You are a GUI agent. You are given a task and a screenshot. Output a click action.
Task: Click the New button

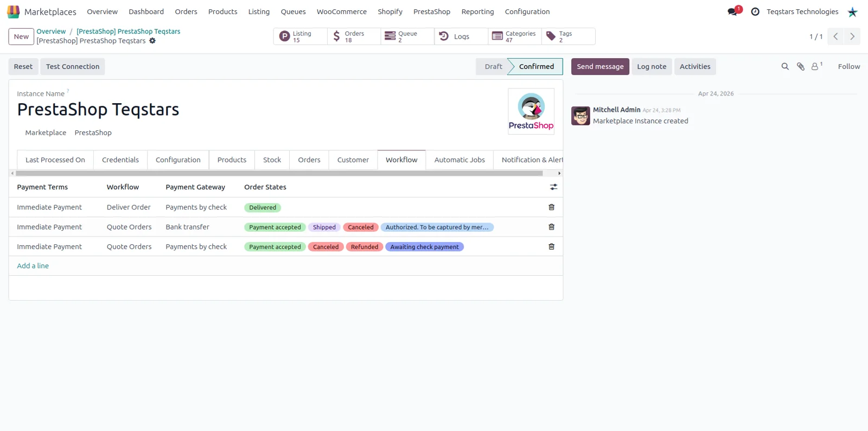coord(21,36)
